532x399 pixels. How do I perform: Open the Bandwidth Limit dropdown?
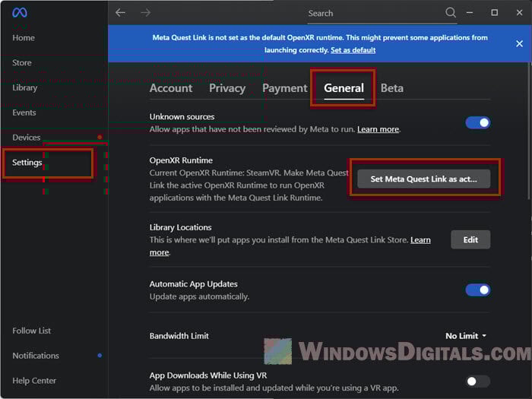click(x=466, y=336)
